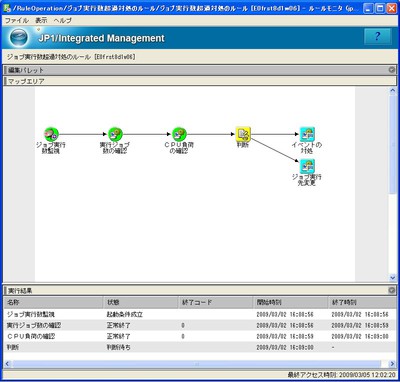Click the ジョブ実行先変更 node icon
Screen dimensions: 400x382
pyautogui.click(x=307, y=166)
